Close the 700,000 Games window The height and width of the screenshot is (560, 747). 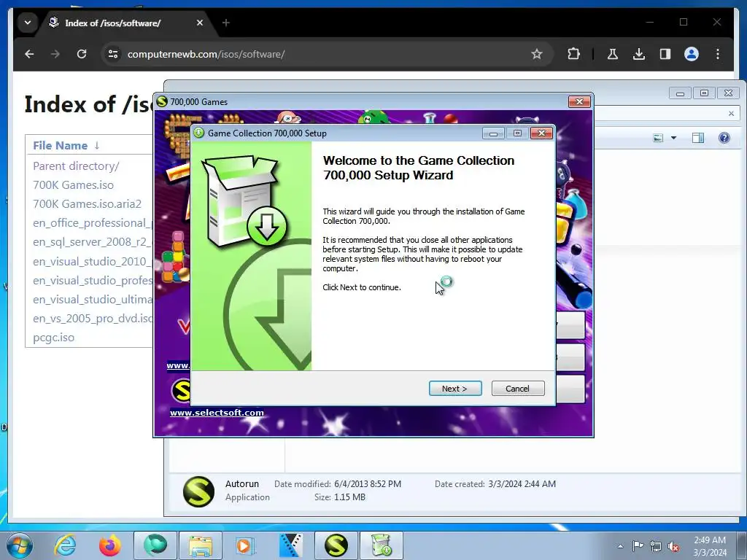[x=579, y=101]
